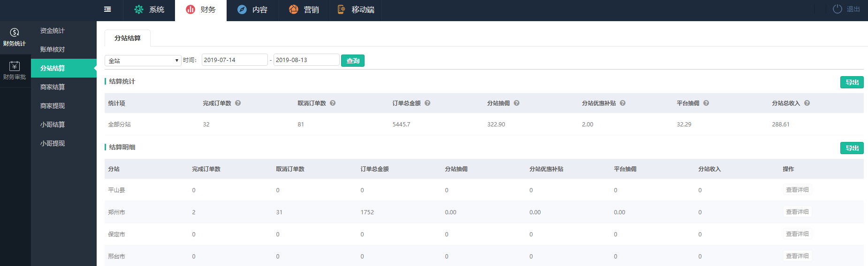Expand the 全站 station dropdown
868x266 pixels.
pos(143,61)
